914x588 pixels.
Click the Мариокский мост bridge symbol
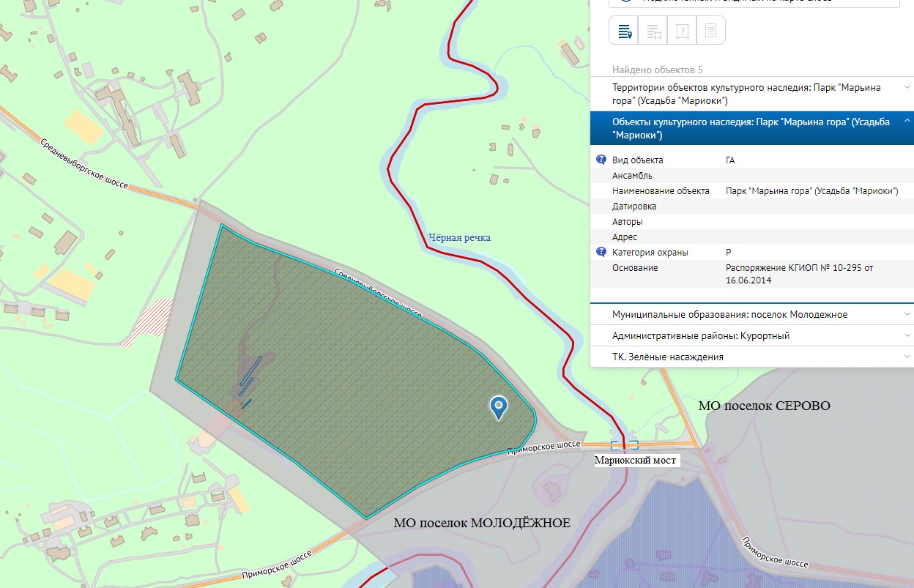pos(624,444)
